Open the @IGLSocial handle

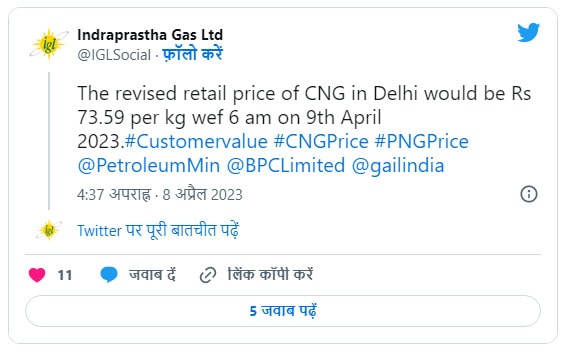coord(114,55)
